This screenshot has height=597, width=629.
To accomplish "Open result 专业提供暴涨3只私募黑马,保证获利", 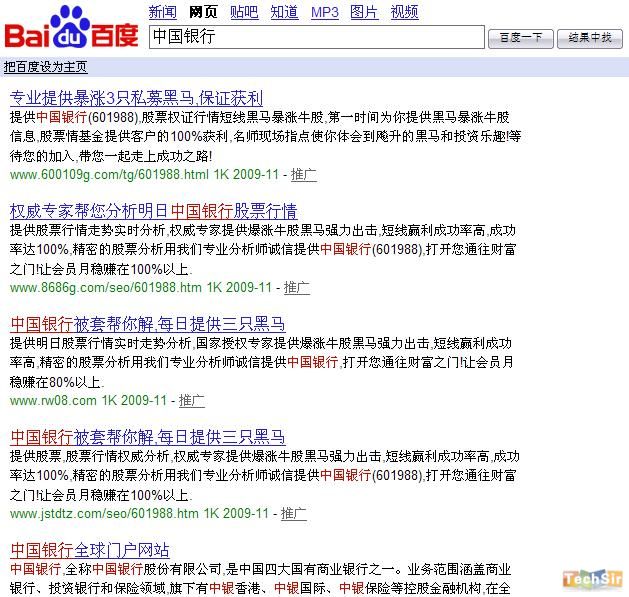I will (x=136, y=98).
